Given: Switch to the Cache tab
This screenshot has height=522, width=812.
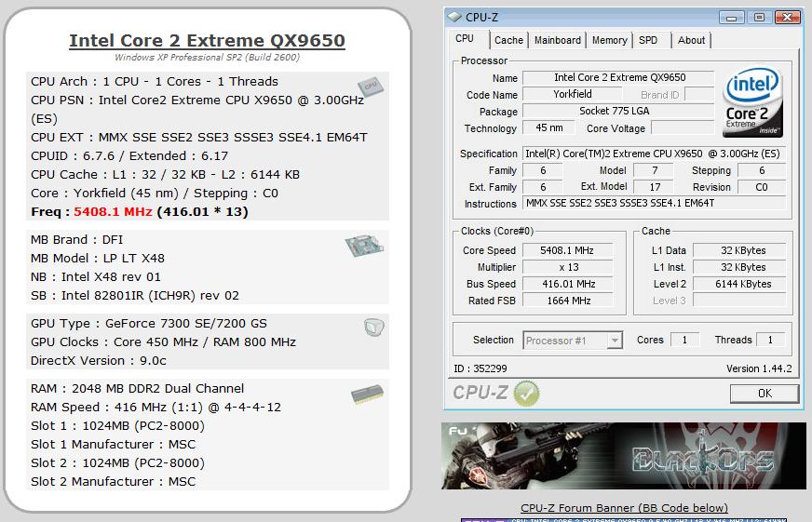Looking at the screenshot, I should (508, 40).
